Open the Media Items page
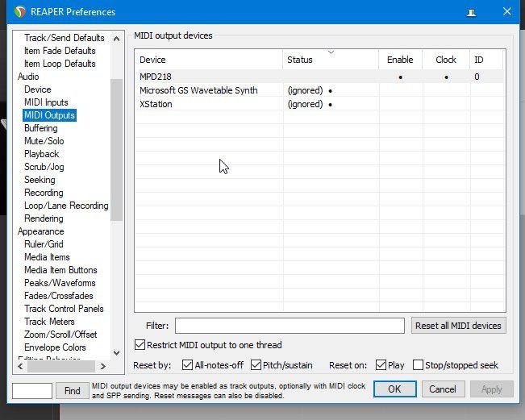 (x=48, y=257)
